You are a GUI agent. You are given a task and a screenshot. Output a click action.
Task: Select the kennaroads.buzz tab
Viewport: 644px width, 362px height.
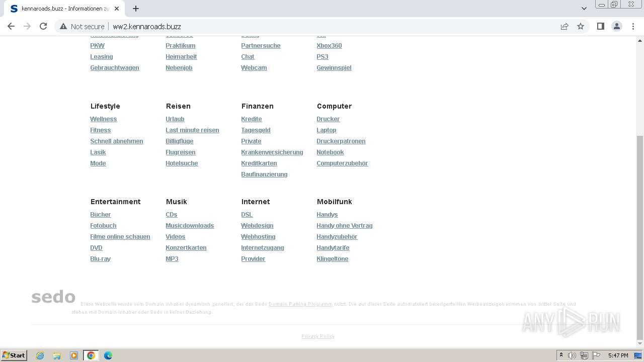tap(64, 9)
